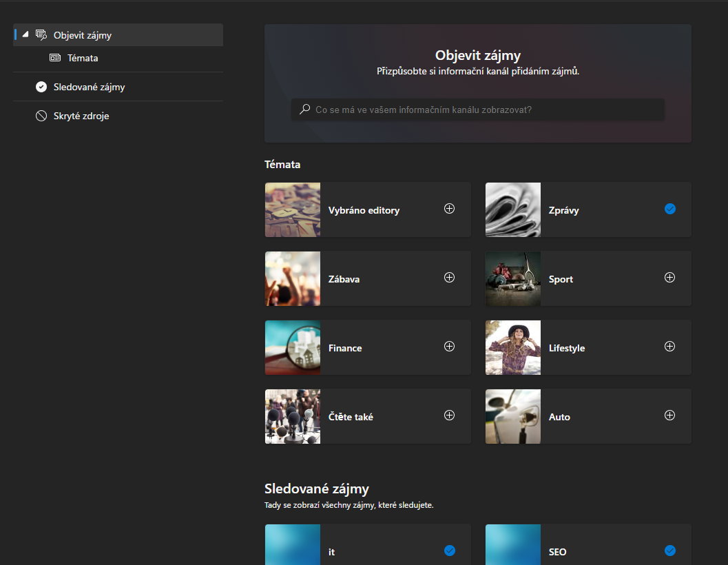This screenshot has width=728, height=565.
Task: Click the Zábava card label
Action: coord(344,279)
